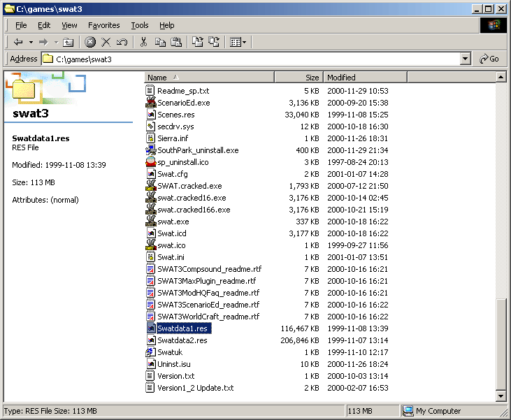Image resolution: width=511 pixels, height=420 pixels.
Task: Click the Address bar path field
Action: coord(251,59)
